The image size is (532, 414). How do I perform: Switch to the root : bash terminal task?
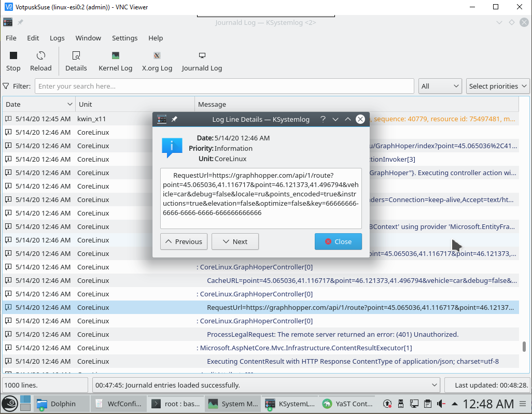click(176, 404)
